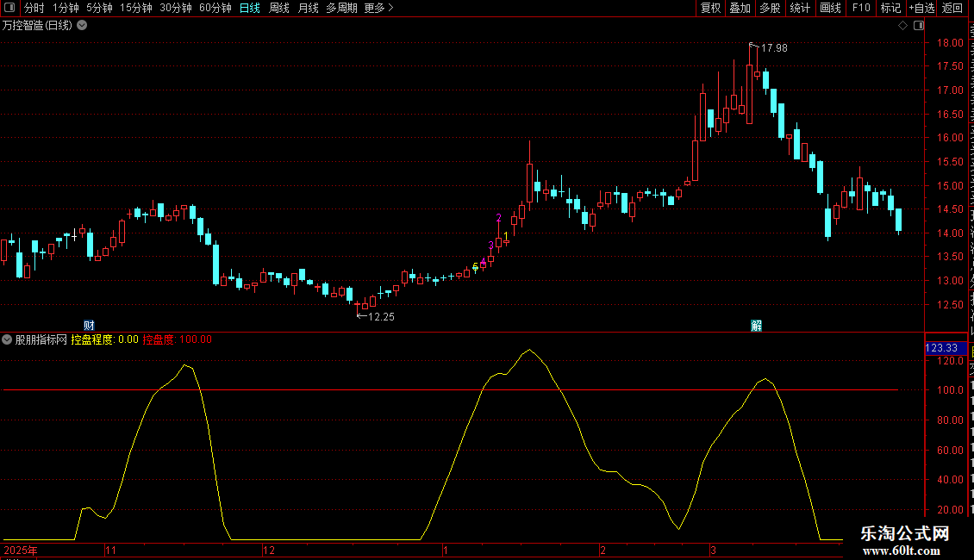
Task: Click the 返回 back button
Action: 952,8
